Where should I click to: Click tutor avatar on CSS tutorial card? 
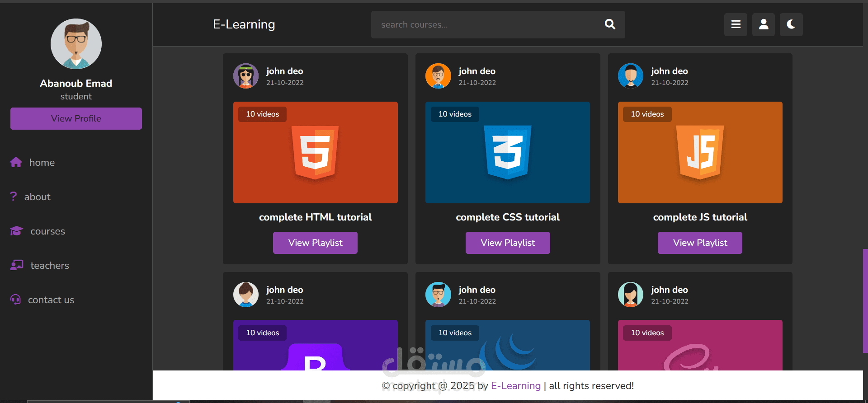click(x=438, y=76)
